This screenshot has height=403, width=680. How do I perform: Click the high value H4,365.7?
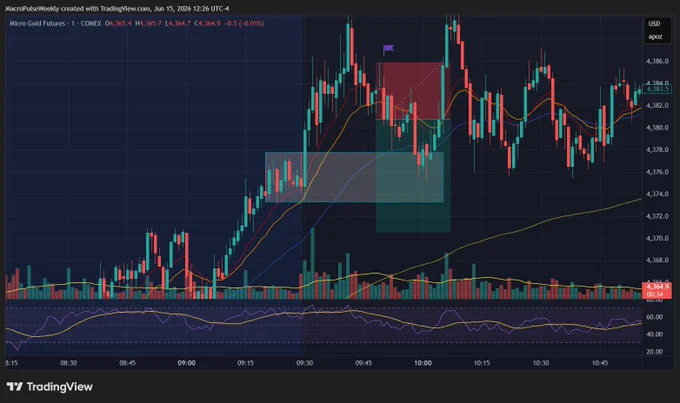tap(149, 23)
